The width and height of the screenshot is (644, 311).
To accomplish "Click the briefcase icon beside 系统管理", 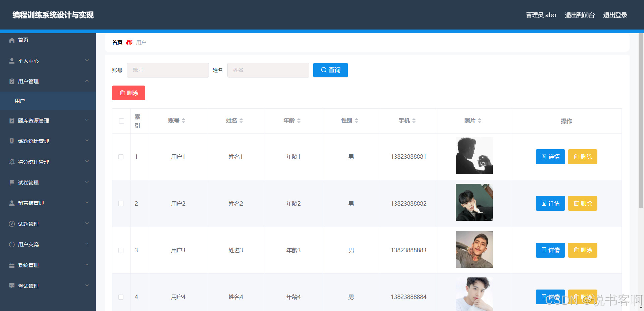I will 12,265.
